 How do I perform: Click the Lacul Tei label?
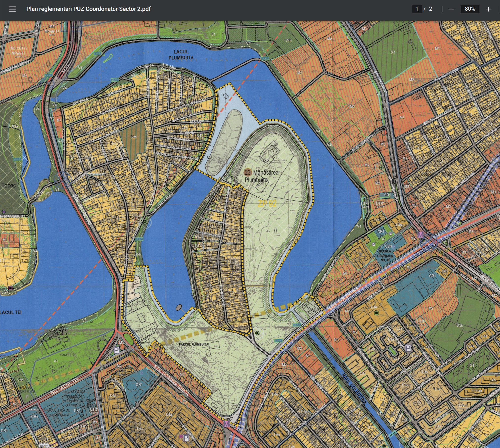[11, 312]
